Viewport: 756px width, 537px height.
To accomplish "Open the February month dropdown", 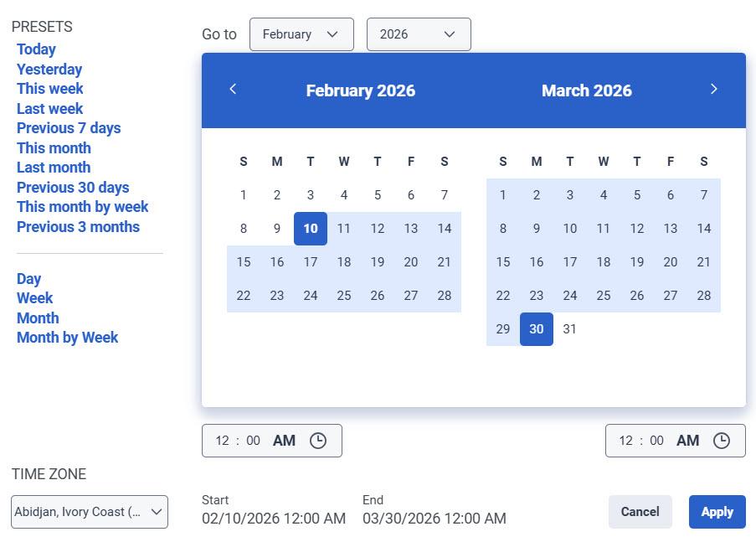I will tap(301, 34).
